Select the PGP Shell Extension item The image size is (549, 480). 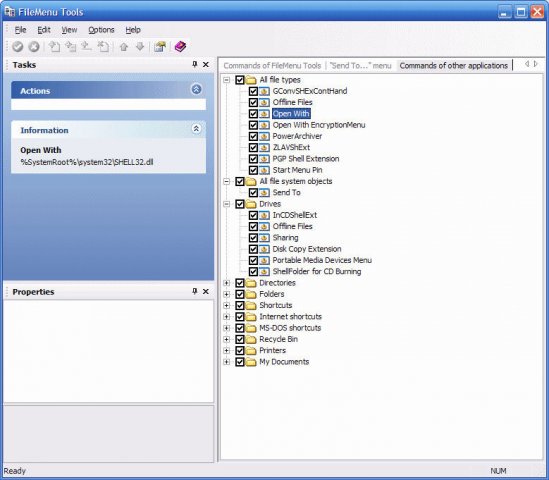(306, 159)
